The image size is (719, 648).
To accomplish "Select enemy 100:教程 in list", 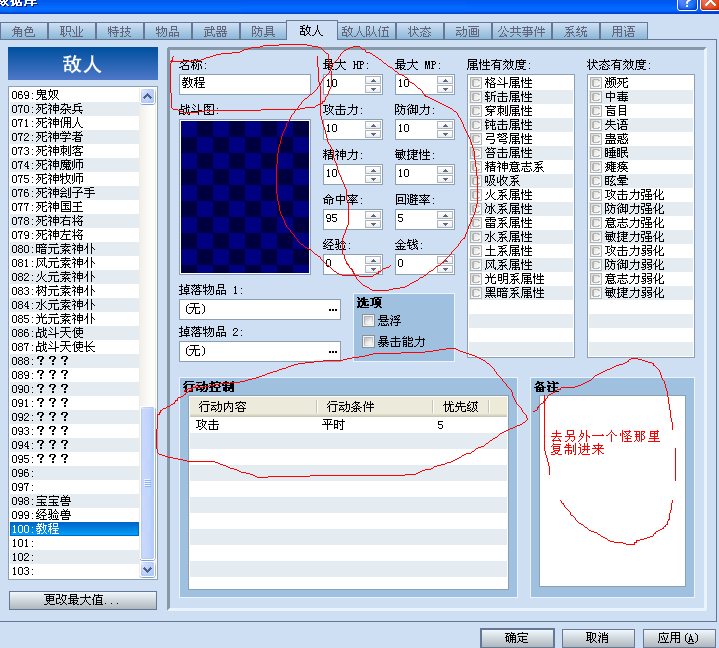I will 74,529.
